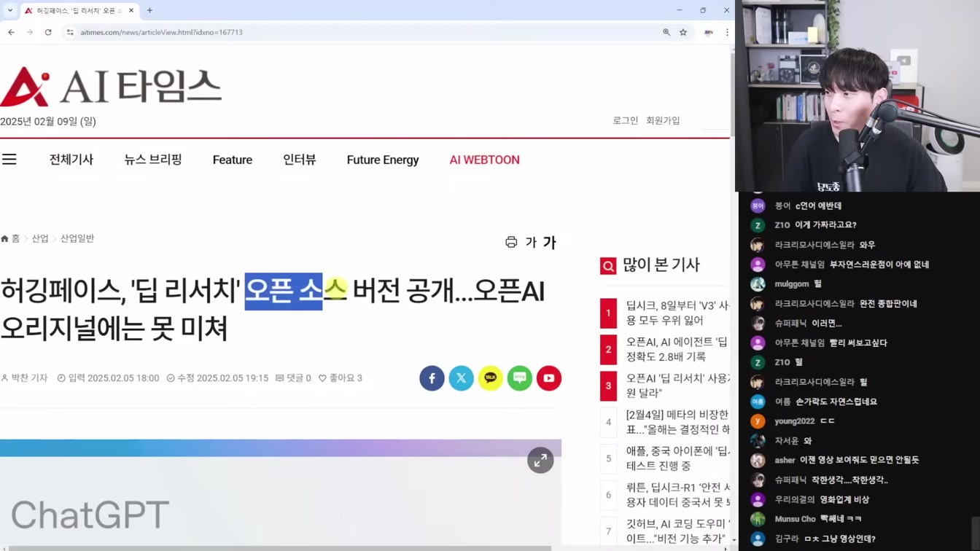Click the AI타임스 logo
The height and width of the screenshot is (551, 980).
(x=111, y=87)
